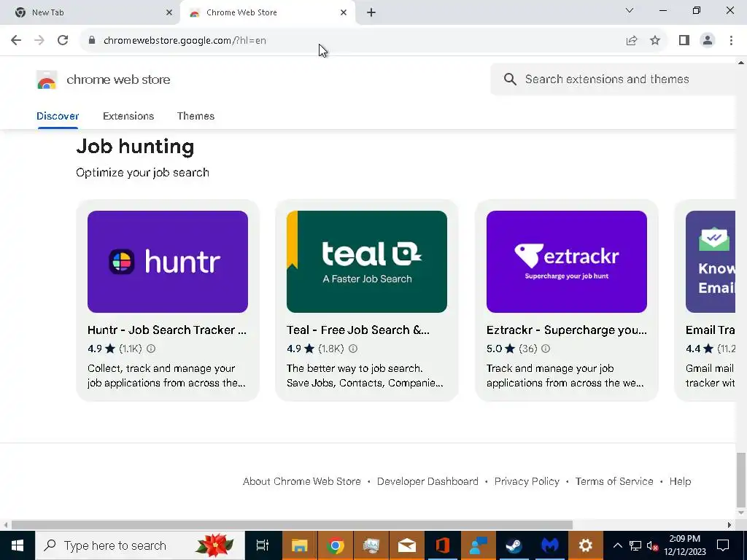Go back to the previous page

pos(16,41)
